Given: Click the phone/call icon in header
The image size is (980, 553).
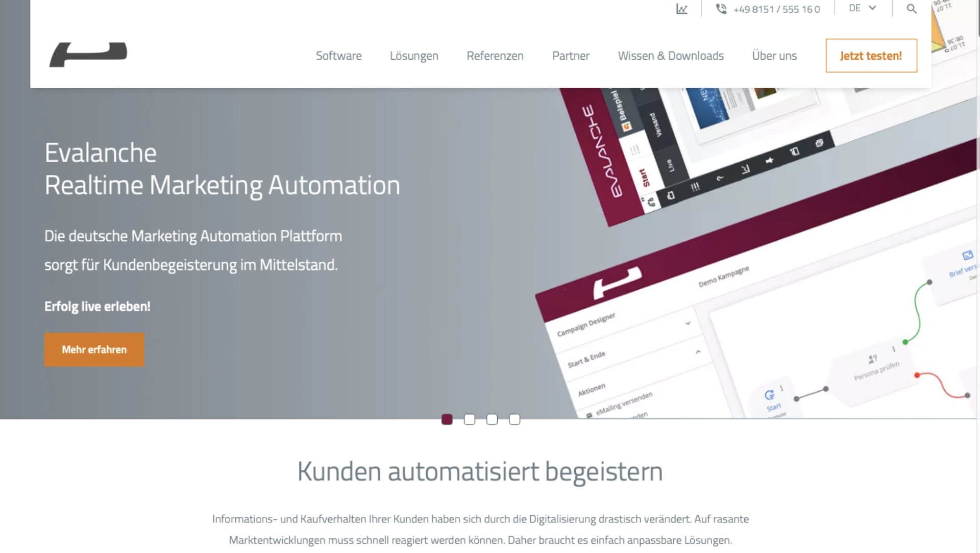Looking at the screenshot, I should (x=721, y=9).
